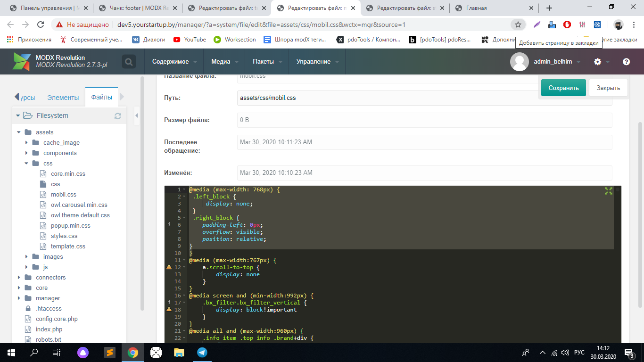Switch to the Элементы tab
The width and height of the screenshot is (644, 362).
point(63,98)
